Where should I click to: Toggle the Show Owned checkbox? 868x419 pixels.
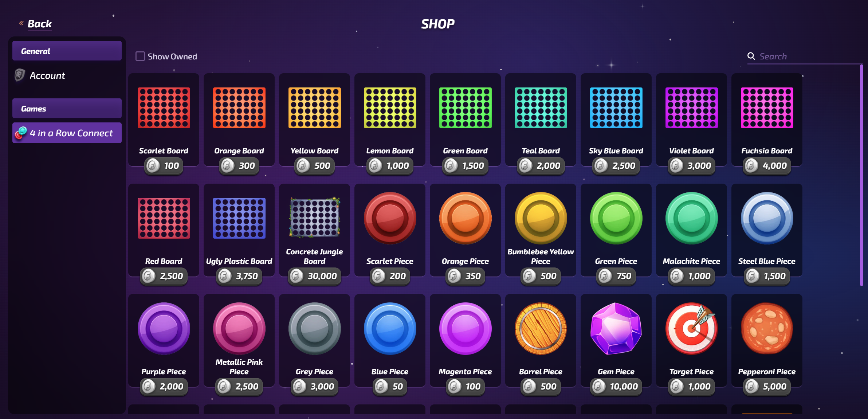click(140, 56)
